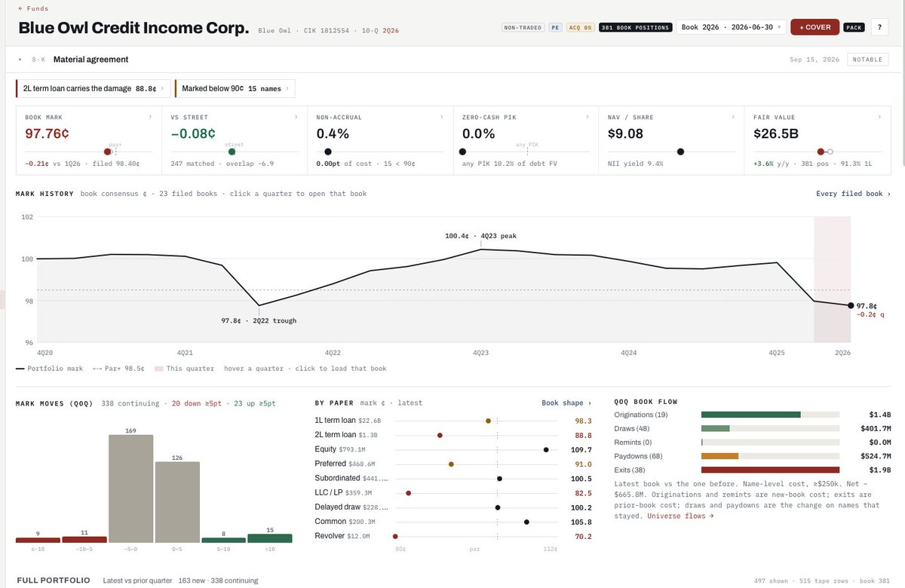Screen dimensions: 905x588
Task: Click the 2Q26 endpoint on mark history
Action: [x=851, y=305]
